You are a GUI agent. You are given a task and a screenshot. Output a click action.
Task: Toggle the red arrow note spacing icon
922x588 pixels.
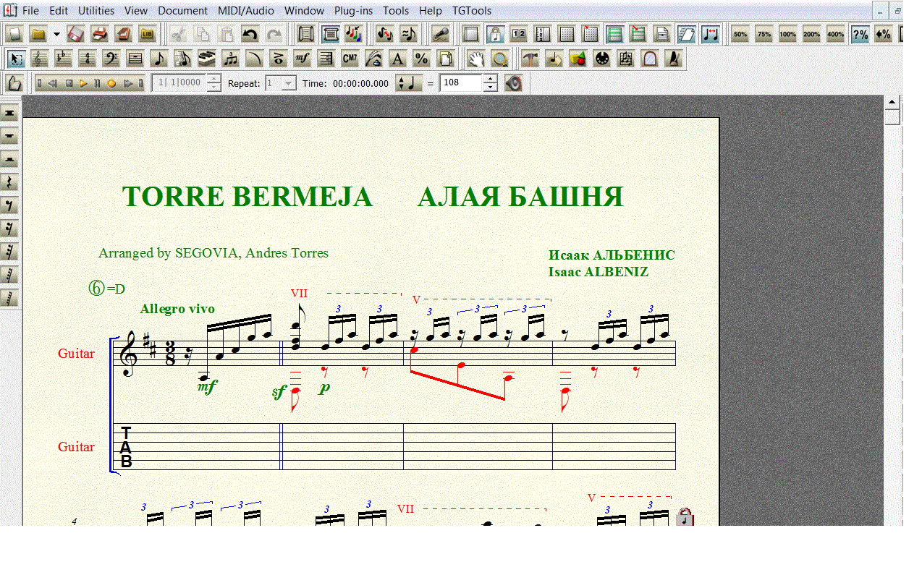tap(710, 34)
